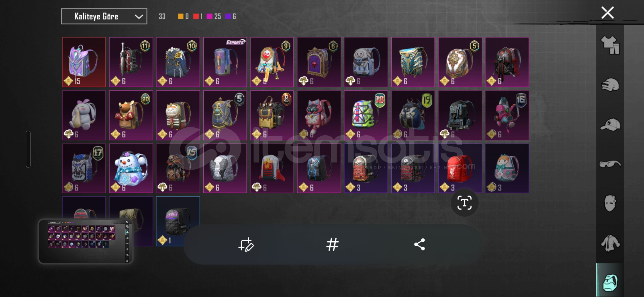Image resolution: width=644 pixels, height=297 pixels.
Task: Open the clothing outfit category icon
Action: (610, 45)
